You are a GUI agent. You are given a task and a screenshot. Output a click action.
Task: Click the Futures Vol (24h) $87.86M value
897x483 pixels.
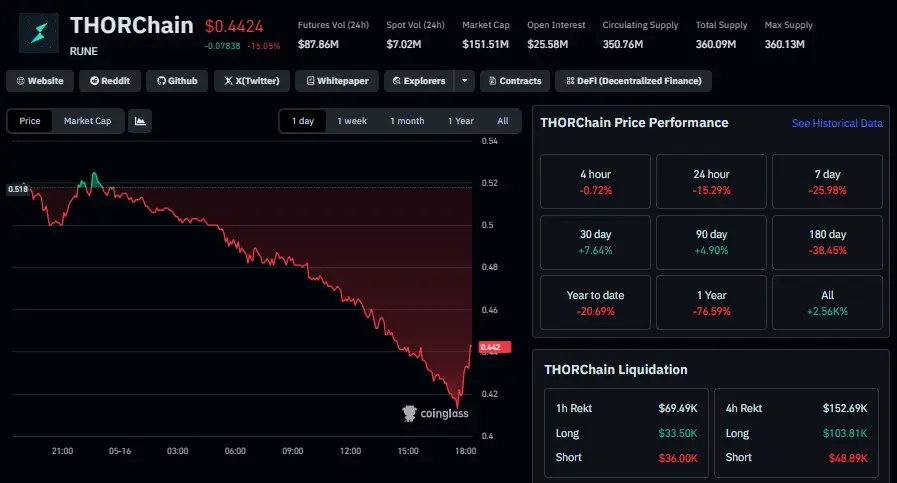[318, 44]
